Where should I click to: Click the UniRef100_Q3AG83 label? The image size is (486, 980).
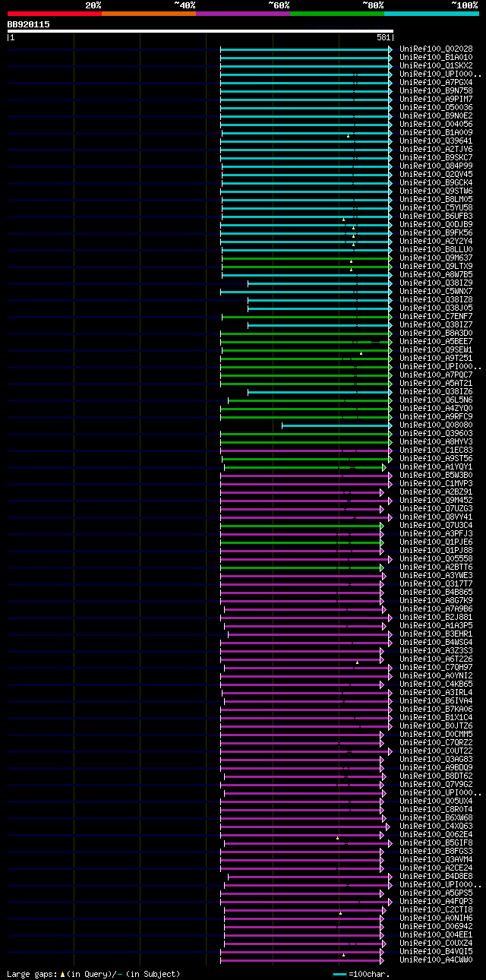[x=436, y=759]
